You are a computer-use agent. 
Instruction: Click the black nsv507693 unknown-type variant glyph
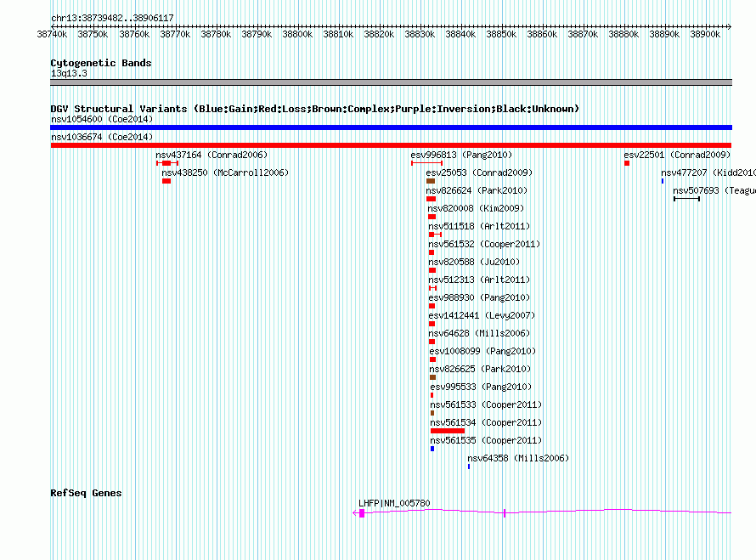(x=686, y=199)
